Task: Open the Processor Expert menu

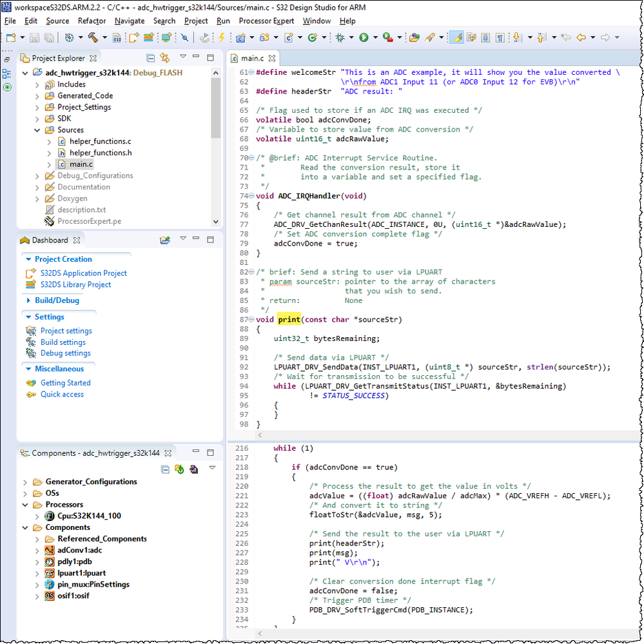Action: tap(266, 21)
